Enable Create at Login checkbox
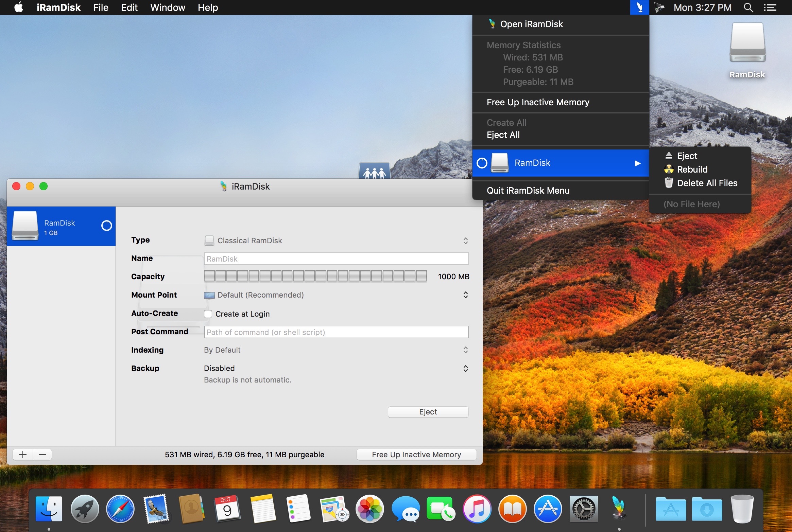The width and height of the screenshot is (792, 532). coord(208,314)
